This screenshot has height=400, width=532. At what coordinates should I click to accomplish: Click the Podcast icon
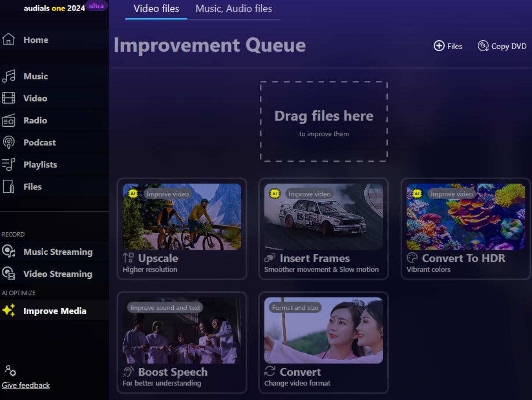[8, 142]
